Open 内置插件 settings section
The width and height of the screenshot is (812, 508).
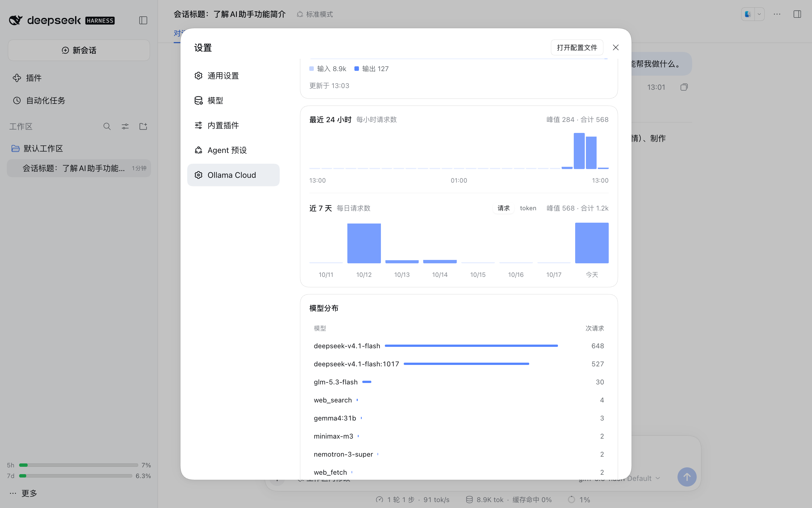[233, 125]
